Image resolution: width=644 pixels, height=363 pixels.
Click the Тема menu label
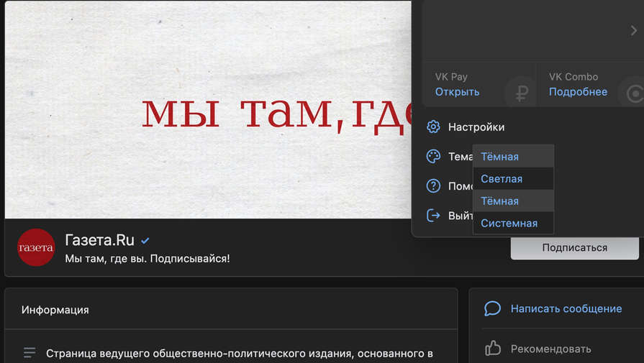(461, 156)
